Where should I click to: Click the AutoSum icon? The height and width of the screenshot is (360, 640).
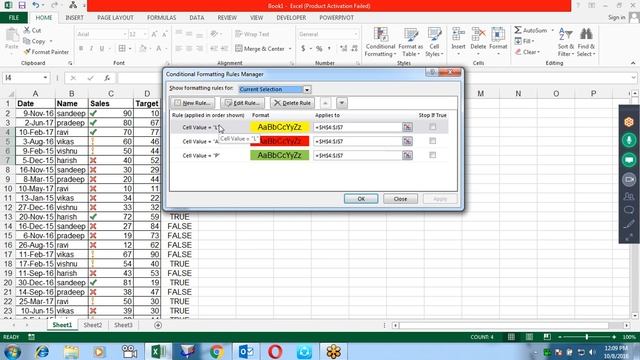518,30
